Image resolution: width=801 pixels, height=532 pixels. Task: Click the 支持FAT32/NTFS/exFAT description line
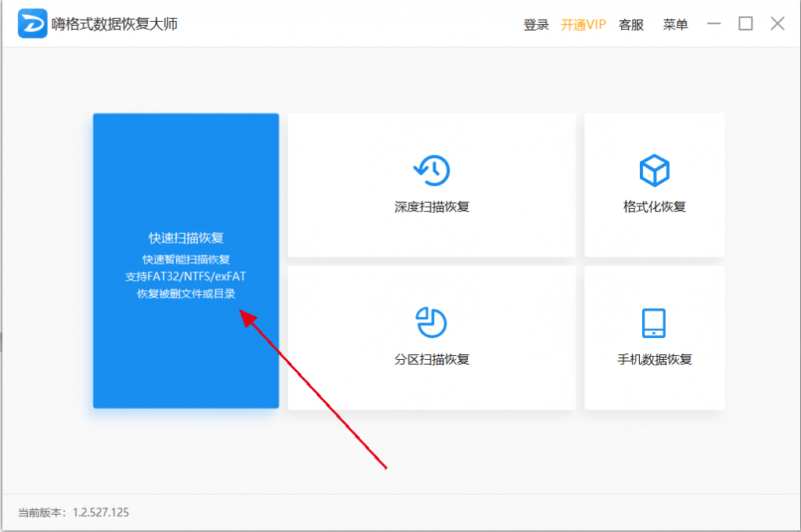pos(185,276)
